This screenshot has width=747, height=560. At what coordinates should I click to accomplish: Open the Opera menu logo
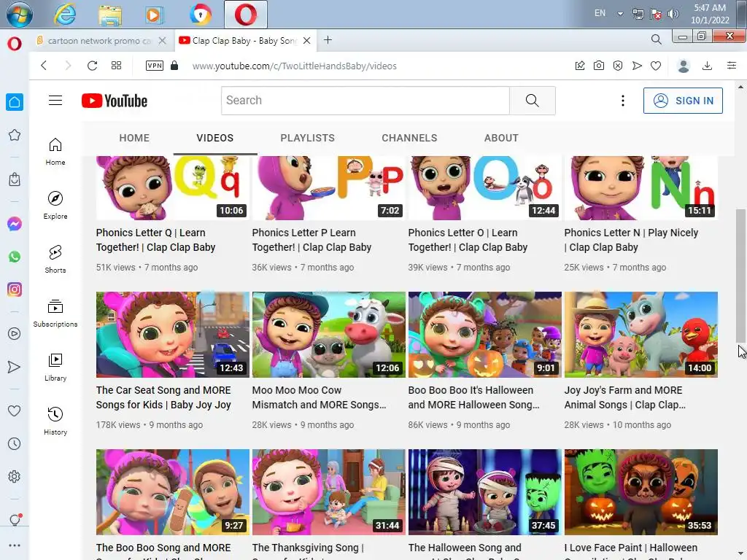pyautogui.click(x=15, y=44)
